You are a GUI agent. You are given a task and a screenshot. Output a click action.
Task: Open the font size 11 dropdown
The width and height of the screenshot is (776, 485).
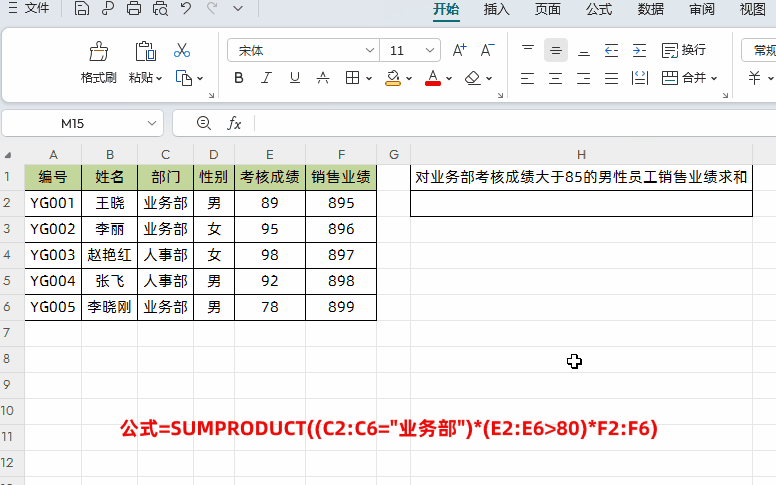(430, 50)
